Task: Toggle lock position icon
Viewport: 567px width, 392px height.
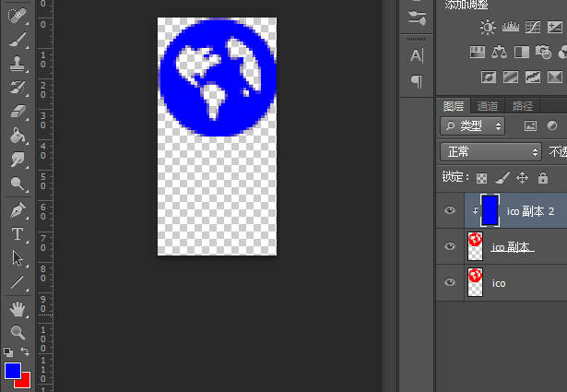Action: [522, 178]
